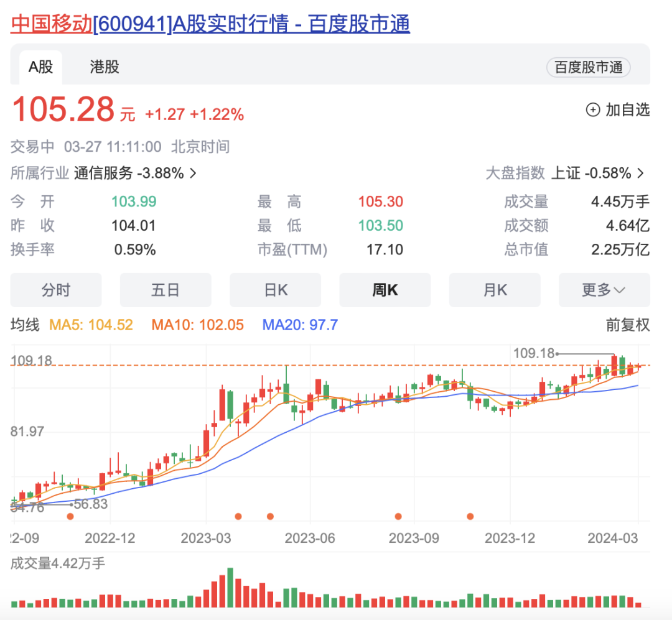Click the 最高 value 105.30
This screenshot has width=672, height=620.
point(381,201)
